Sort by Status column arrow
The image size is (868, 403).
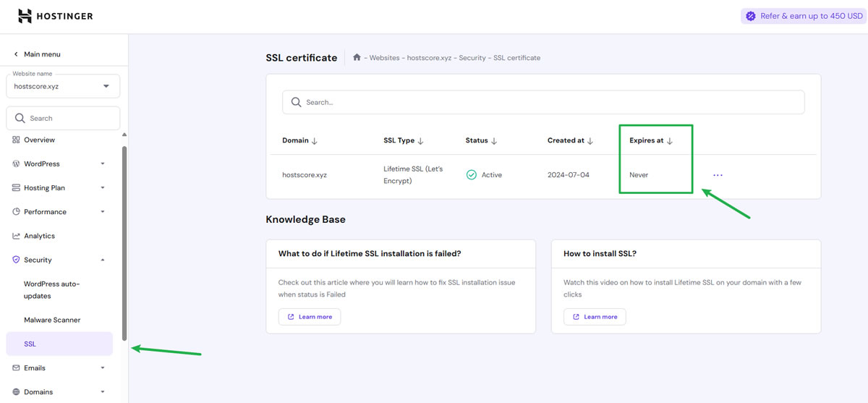click(494, 141)
